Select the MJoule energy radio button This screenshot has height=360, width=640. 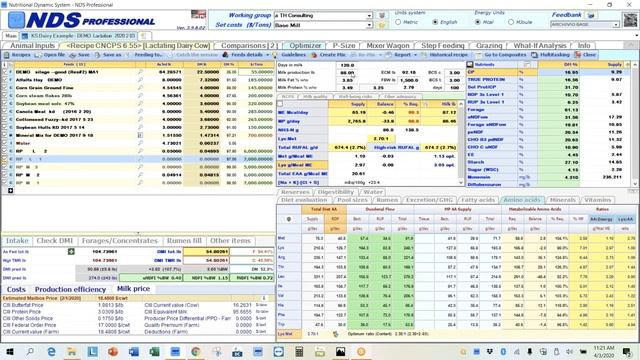pyautogui.click(x=511, y=22)
